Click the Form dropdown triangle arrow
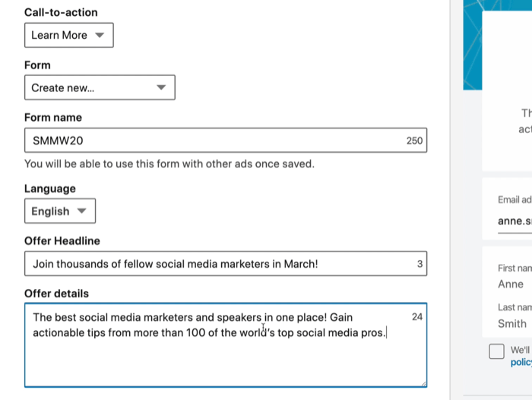This screenshot has width=532, height=400. point(160,87)
